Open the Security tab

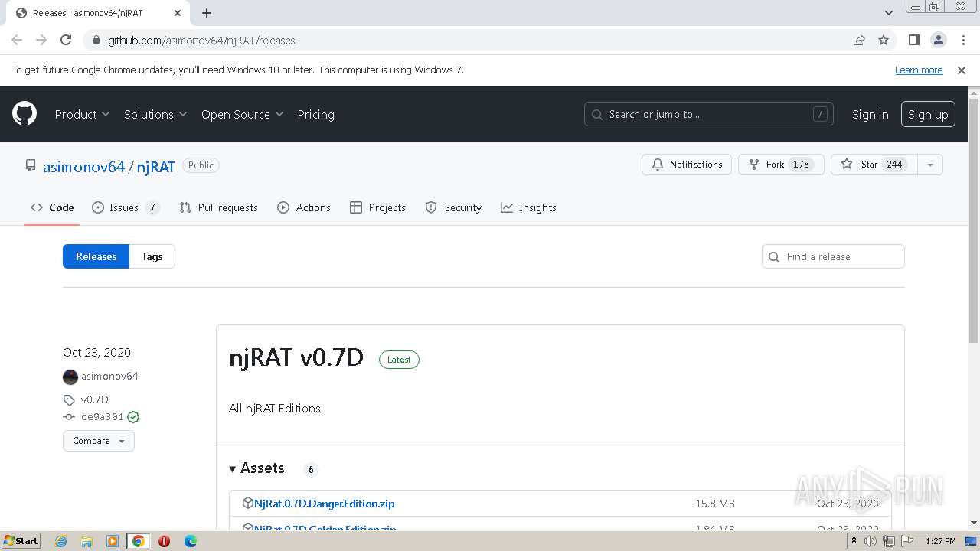453,207
